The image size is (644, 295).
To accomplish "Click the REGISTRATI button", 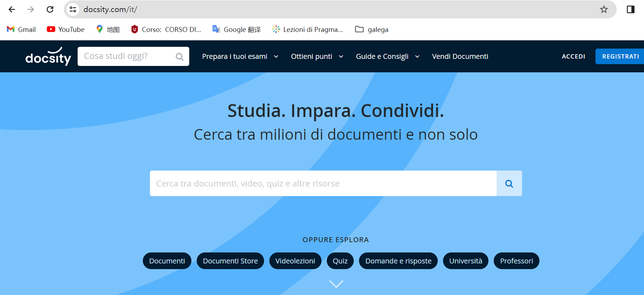I will 620,56.
